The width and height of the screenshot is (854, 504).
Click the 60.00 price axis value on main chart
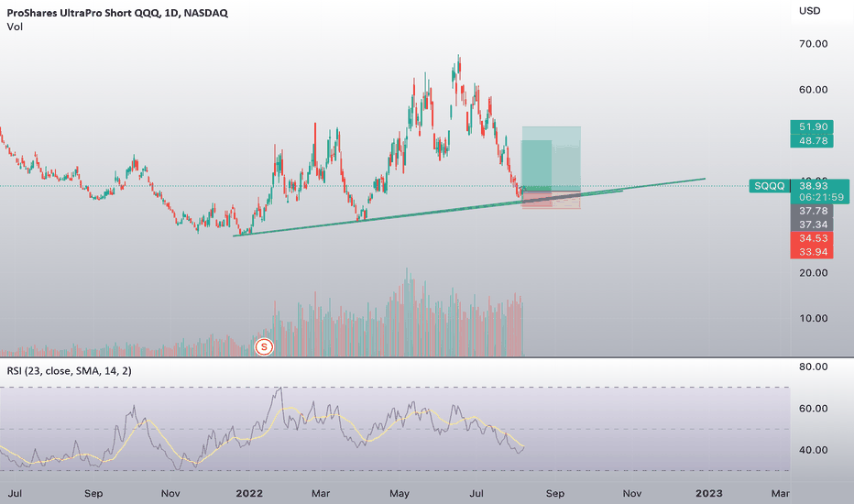(x=813, y=90)
